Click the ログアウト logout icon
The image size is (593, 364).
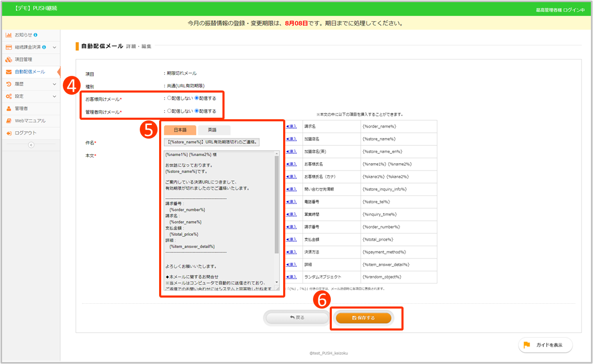click(x=8, y=133)
